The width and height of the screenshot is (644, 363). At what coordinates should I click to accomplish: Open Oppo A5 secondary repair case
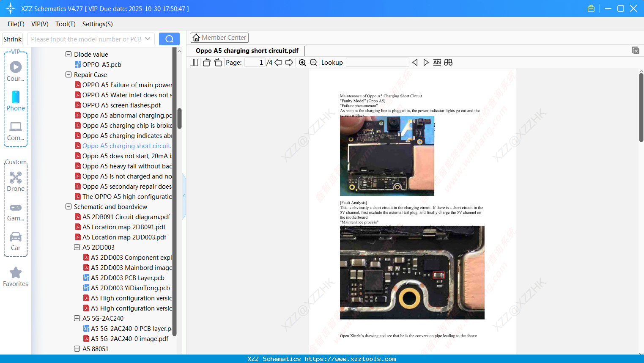pos(123,187)
